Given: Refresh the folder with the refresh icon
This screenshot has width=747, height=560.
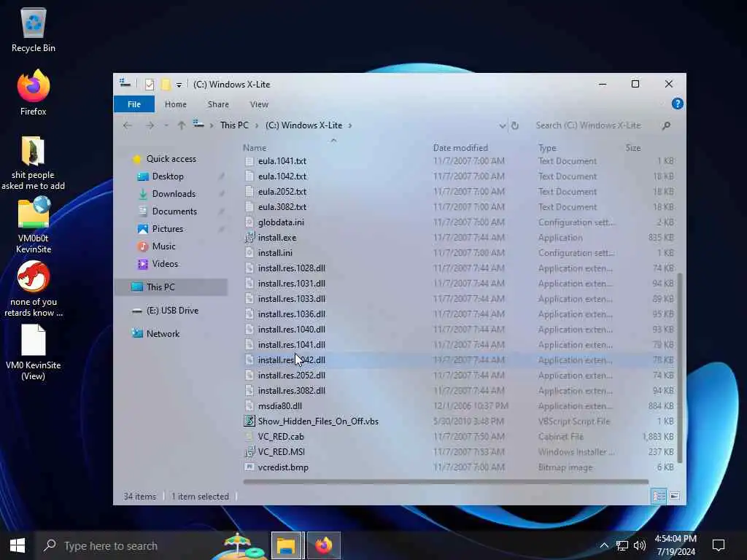Looking at the screenshot, I should [x=515, y=125].
